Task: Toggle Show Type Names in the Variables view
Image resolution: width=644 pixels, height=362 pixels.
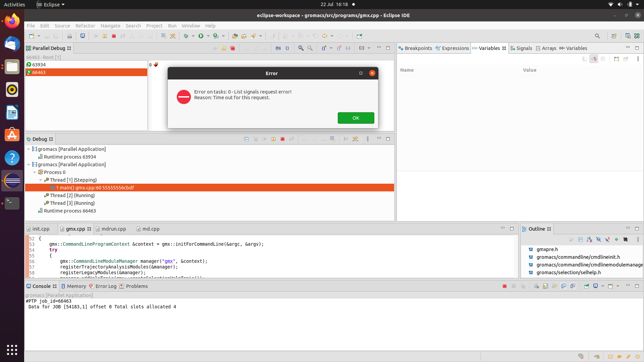Action: (585, 59)
